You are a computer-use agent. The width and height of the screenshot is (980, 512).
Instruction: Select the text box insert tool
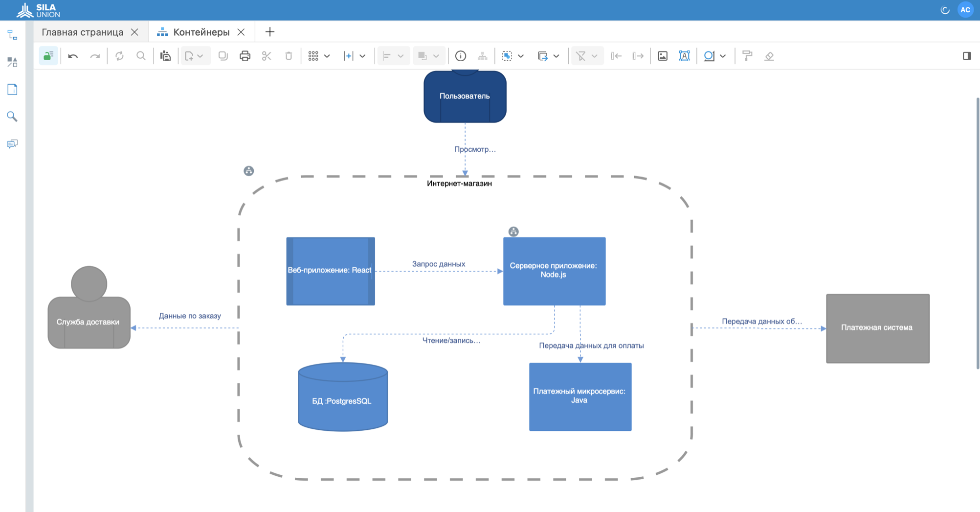[684, 56]
